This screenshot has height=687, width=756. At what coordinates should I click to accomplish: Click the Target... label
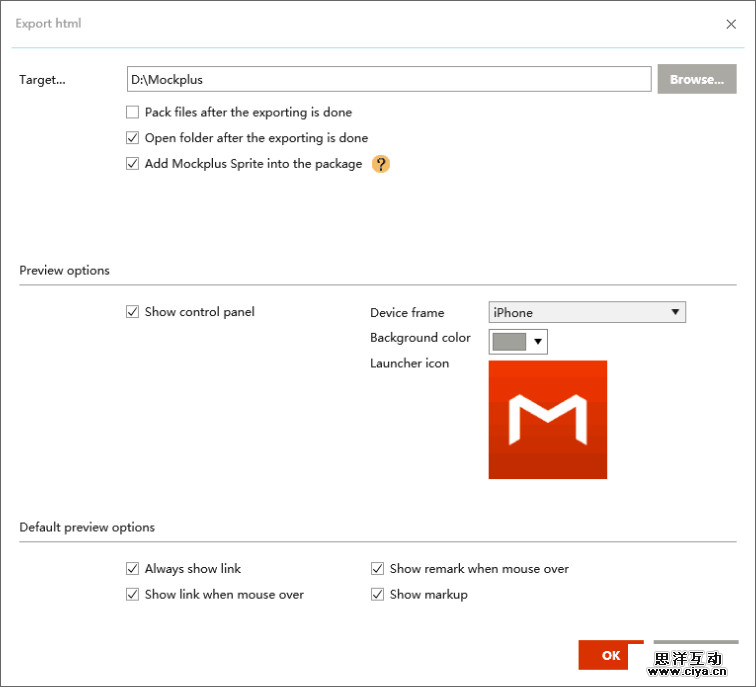pyautogui.click(x=43, y=80)
